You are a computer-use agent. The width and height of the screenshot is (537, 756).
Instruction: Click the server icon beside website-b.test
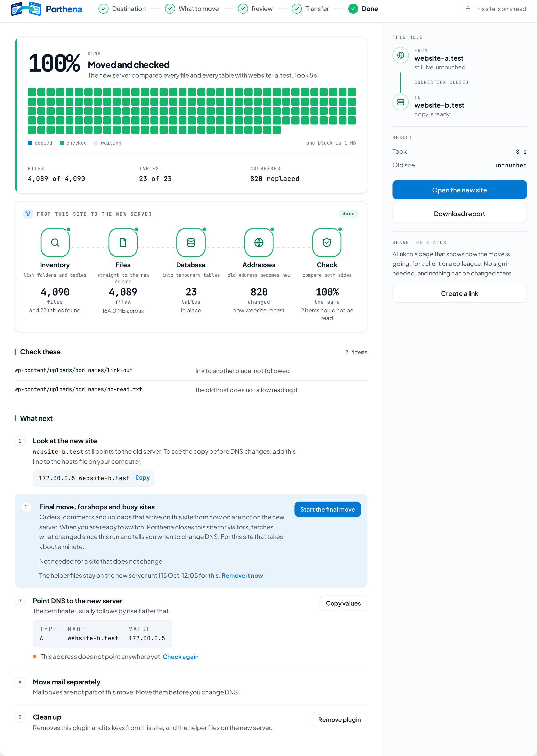pos(400,102)
